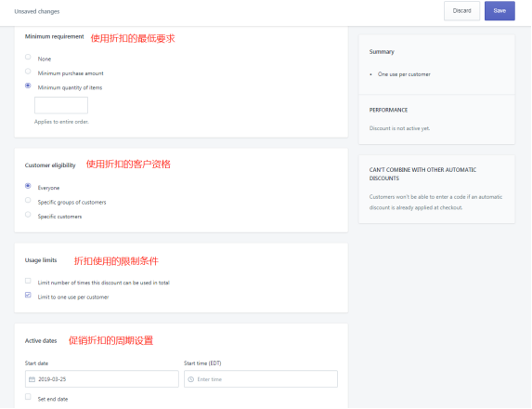Click the Save button
The width and height of the screenshot is (532, 409).
point(500,11)
